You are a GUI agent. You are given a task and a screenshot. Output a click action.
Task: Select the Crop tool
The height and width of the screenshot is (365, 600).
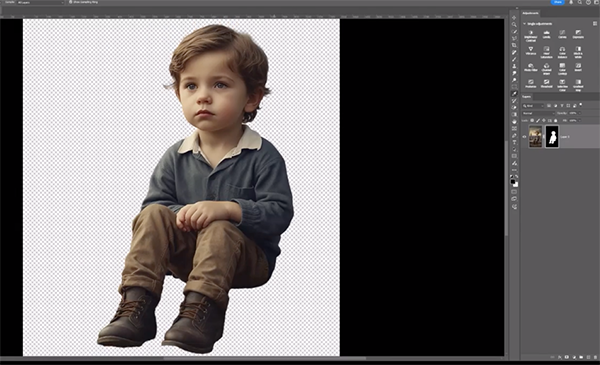(x=514, y=45)
